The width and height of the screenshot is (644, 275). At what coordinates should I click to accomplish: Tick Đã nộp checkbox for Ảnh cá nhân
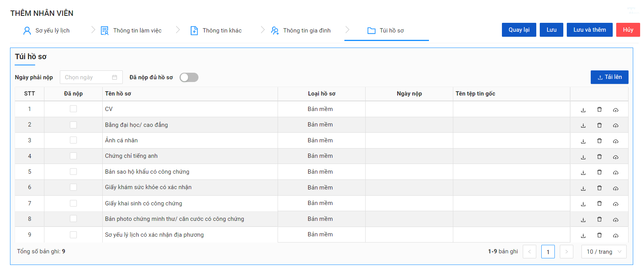point(73,140)
